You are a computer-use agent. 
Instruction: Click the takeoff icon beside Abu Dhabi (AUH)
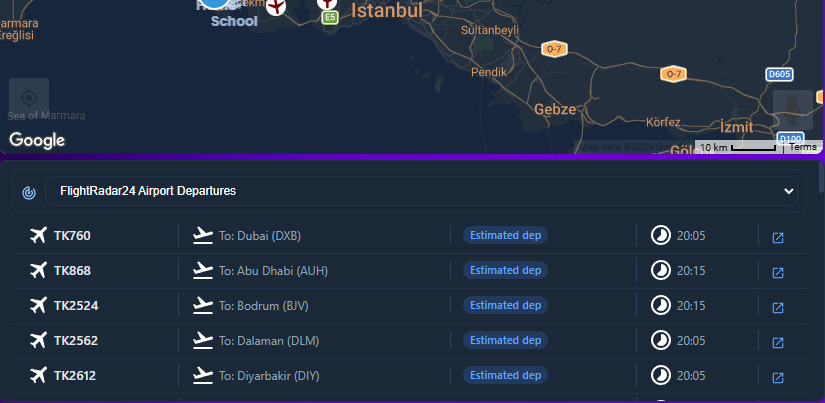(203, 270)
